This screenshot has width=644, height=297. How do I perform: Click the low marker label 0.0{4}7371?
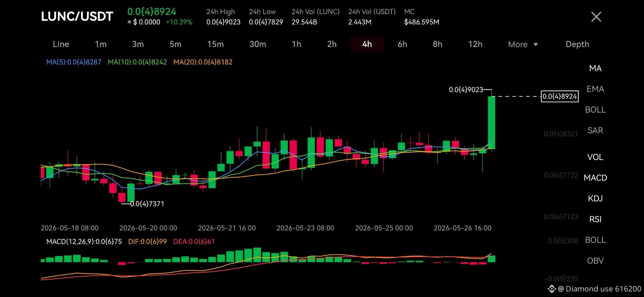point(147,204)
